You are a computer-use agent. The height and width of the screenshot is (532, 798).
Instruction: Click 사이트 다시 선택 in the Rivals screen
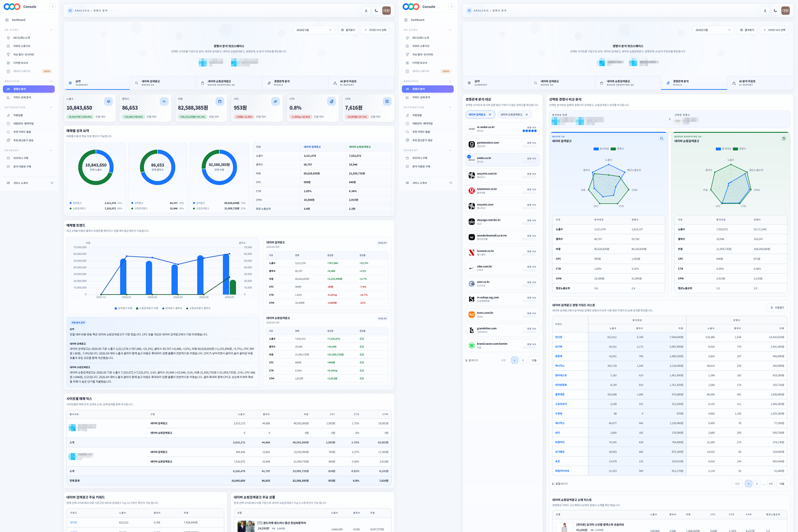775,30
